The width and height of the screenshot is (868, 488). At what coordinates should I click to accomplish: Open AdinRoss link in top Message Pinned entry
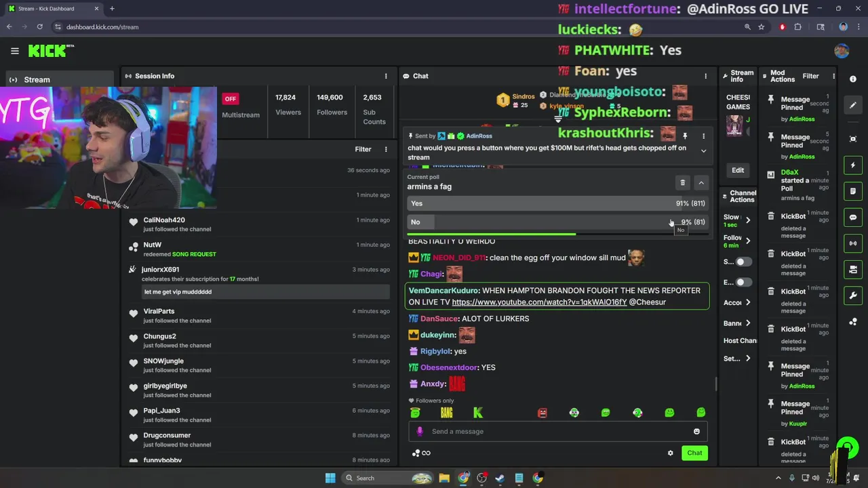[802, 119]
